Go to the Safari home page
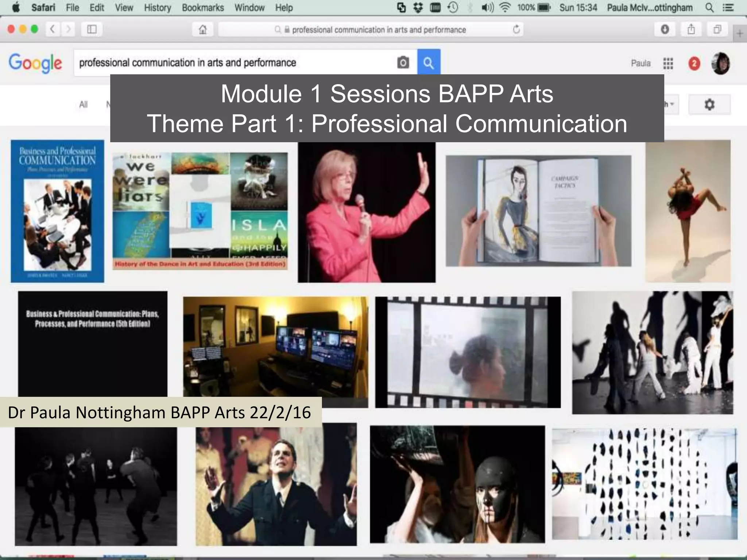This screenshot has width=747, height=560. coord(203,30)
